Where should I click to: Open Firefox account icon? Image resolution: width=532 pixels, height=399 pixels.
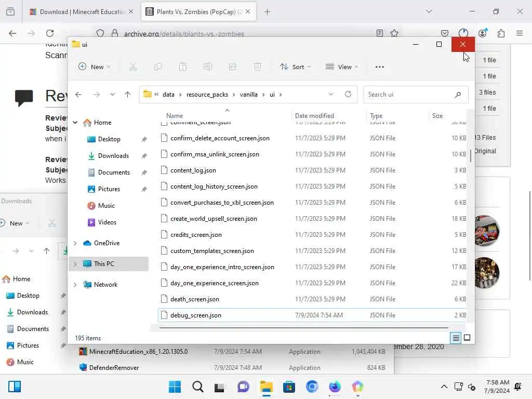[483, 33]
